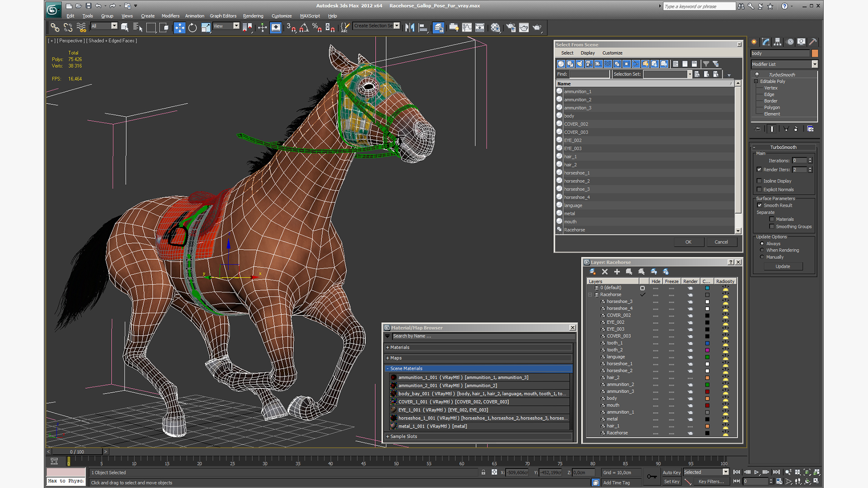The image size is (868, 488).
Task: Select Manually update option
Action: click(762, 257)
